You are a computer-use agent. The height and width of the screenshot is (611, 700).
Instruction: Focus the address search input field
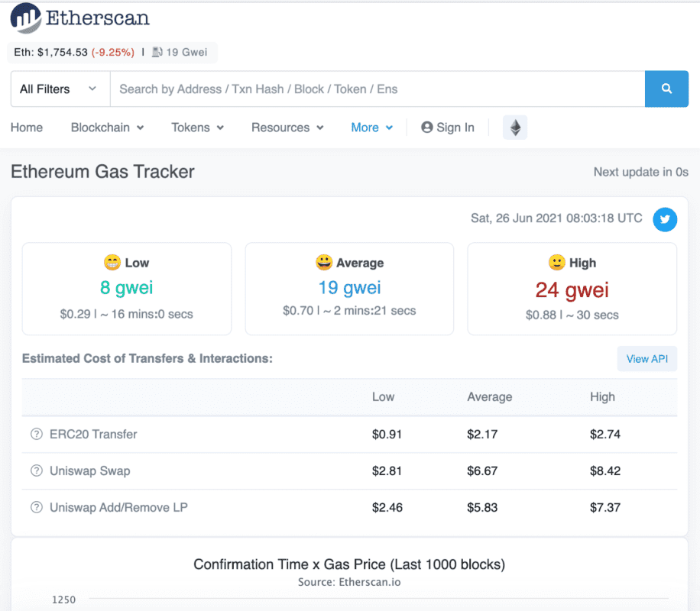(x=378, y=89)
